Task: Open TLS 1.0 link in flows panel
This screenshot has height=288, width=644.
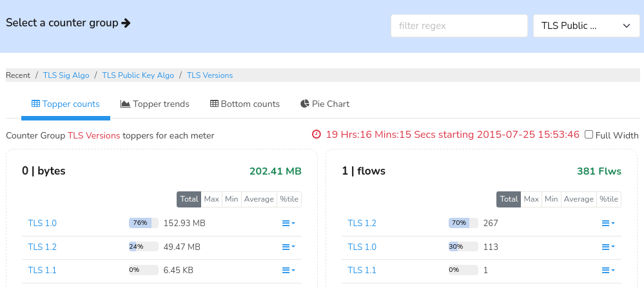Action: click(x=362, y=247)
